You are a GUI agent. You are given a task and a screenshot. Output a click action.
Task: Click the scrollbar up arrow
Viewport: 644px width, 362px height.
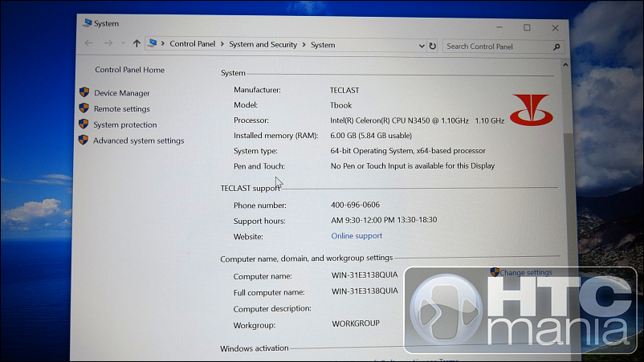565,65
